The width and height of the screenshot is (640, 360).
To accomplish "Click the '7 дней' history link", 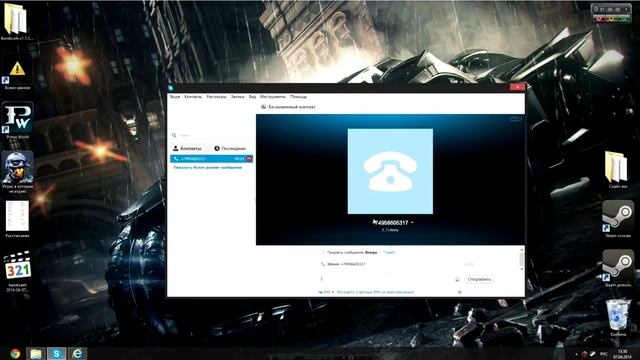I will point(389,253).
